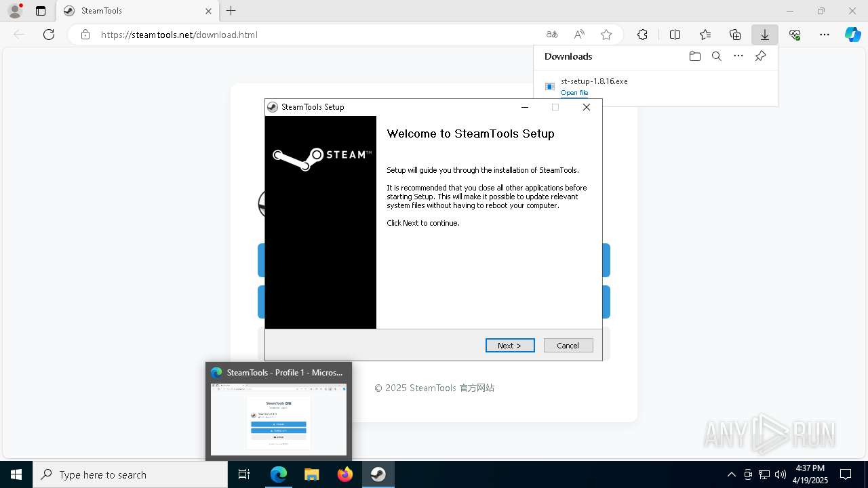Open the Windows notification center
Screen dimensions: 868x488
(x=846, y=474)
